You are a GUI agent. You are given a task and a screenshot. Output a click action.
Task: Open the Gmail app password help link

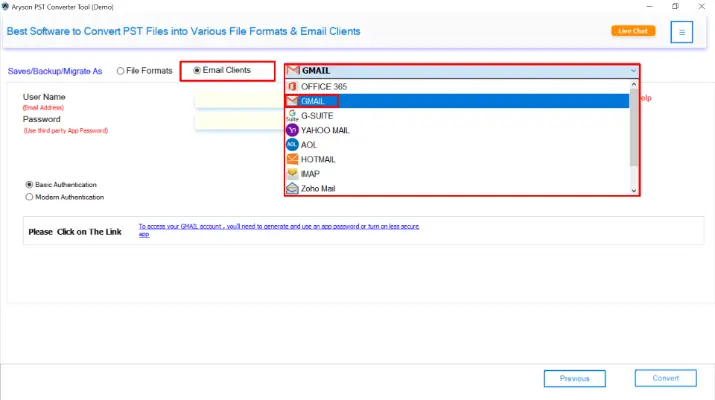(279, 230)
